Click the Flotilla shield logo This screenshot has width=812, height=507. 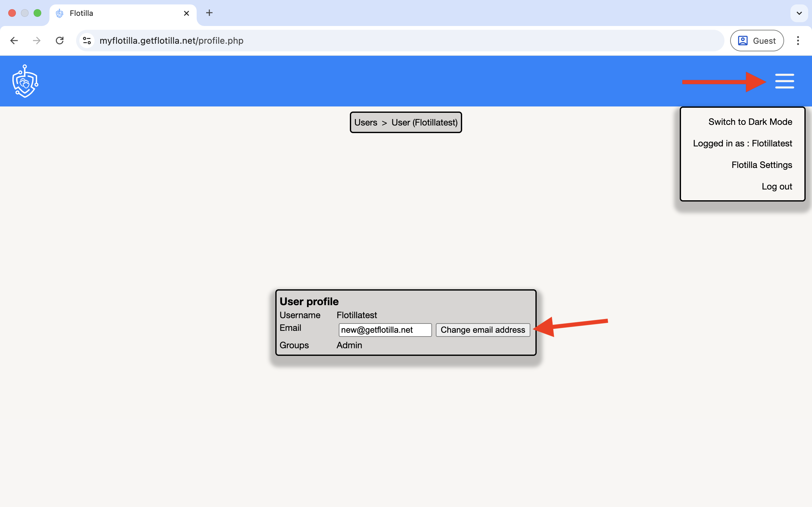pos(25,81)
